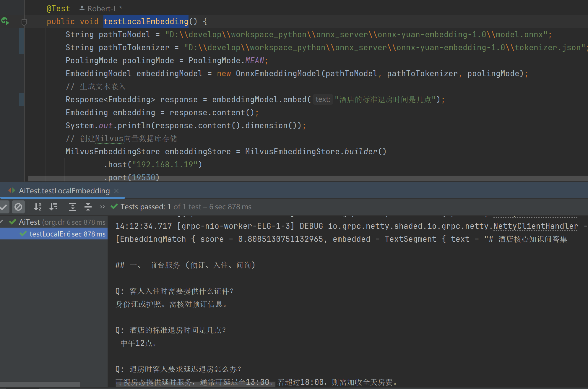The image size is (588, 389).
Task: Sort tests alphabetically
Action: click(x=38, y=207)
